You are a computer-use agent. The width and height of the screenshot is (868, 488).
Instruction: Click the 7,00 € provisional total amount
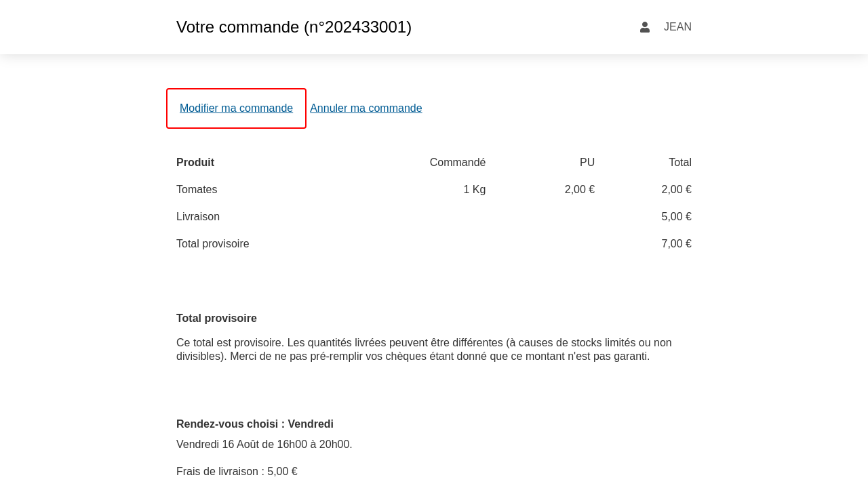[x=676, y=244]
